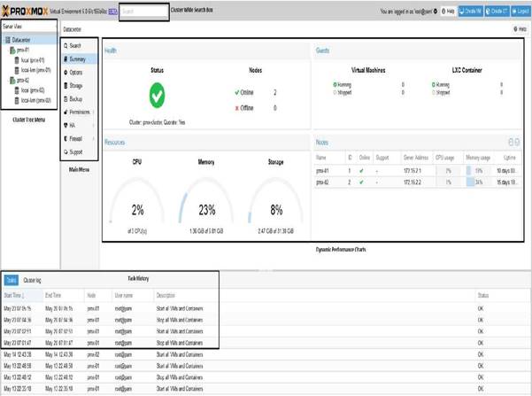Expand the HA submenu arrow
The width and height of the screenshot is (532, 396).
[x=93, y=125]
